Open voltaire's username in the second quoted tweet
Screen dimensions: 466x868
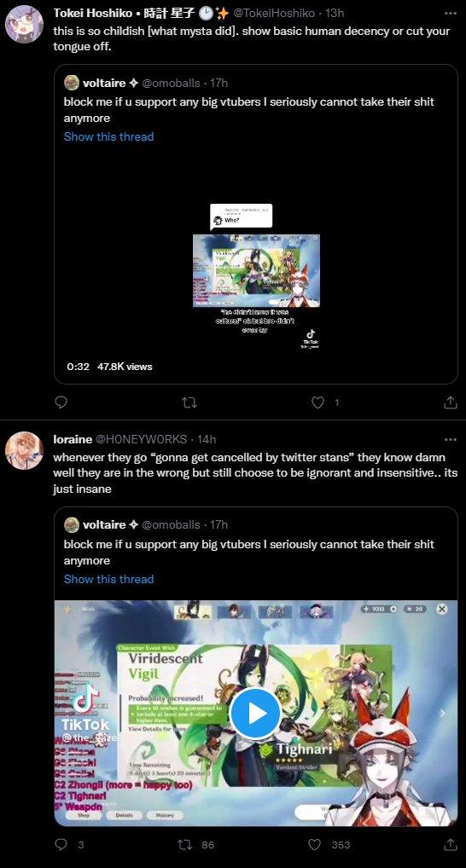click(x=104, y=524)
